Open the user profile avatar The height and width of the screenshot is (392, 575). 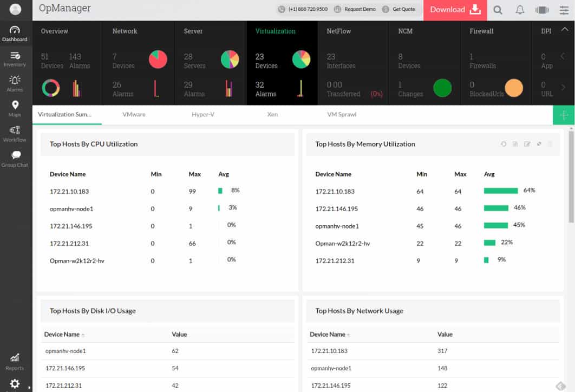(x=15, y=9)
